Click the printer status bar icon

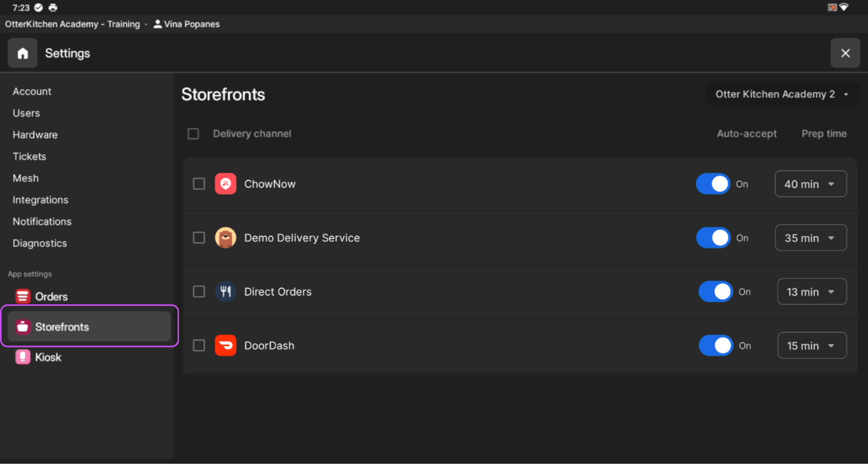click(53, 8)
